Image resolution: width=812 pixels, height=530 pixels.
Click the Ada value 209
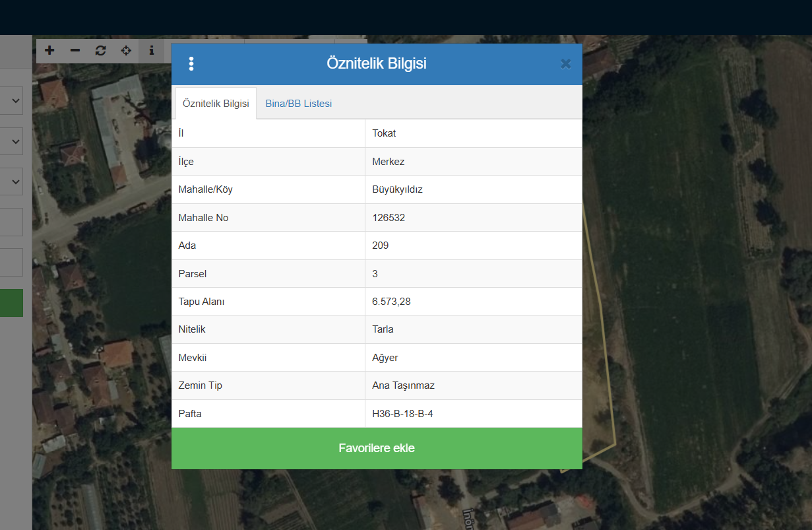(381, 246)
